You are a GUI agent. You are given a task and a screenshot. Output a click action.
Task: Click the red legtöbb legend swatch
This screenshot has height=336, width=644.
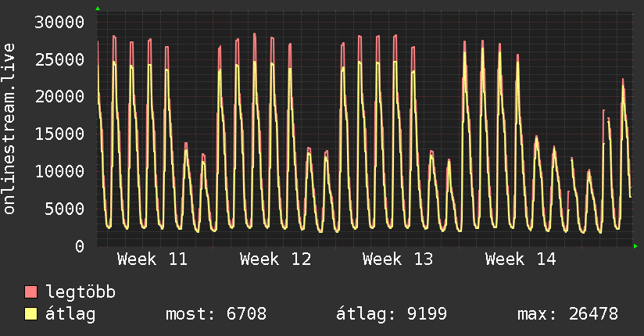coord(31,292)
